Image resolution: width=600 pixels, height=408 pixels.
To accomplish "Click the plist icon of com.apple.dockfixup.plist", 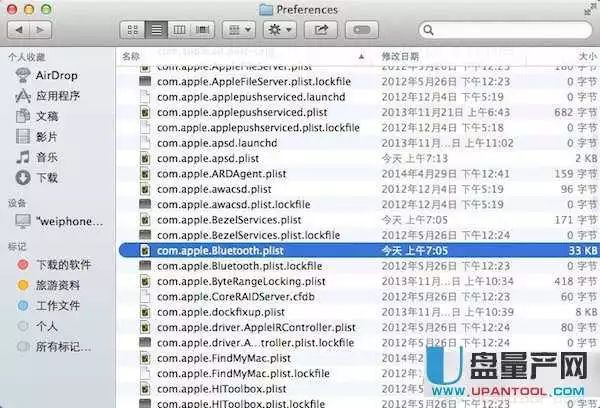I will 145,312.
